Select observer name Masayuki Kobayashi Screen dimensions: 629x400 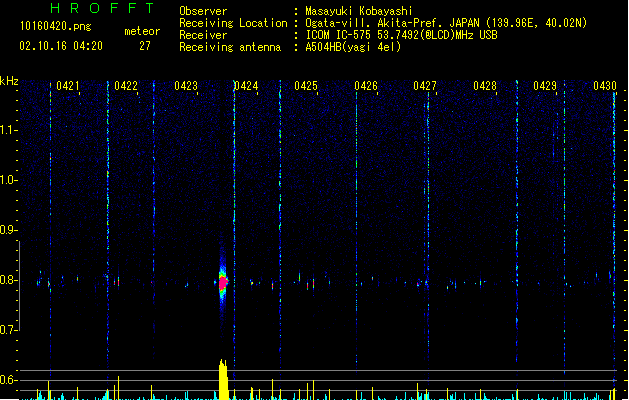click(x=359, y=11)
